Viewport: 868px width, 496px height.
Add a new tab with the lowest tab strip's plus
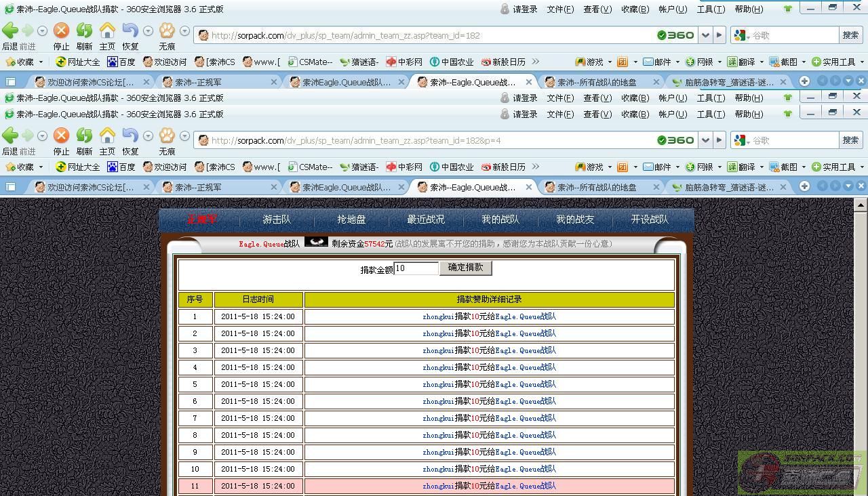[804, 186]
